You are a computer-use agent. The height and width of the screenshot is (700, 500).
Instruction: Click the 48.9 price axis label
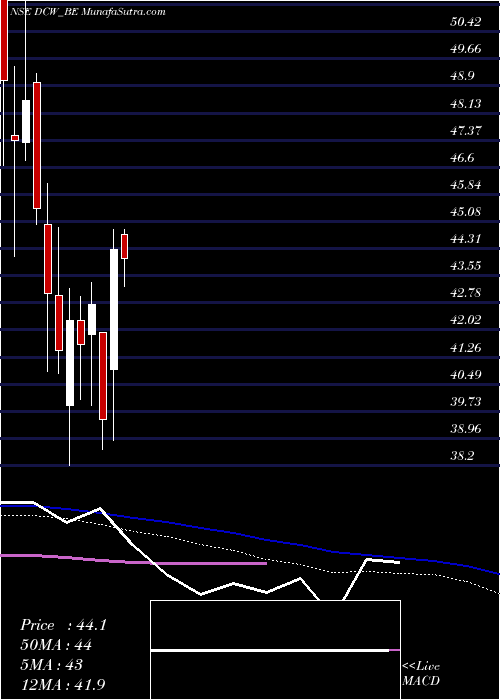click(x=462, y=76)
